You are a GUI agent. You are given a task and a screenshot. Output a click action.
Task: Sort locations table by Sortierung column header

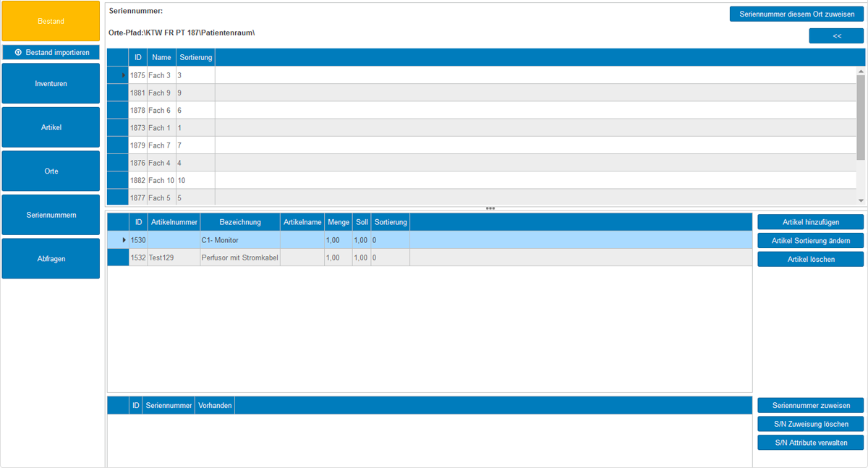(195, 57)
